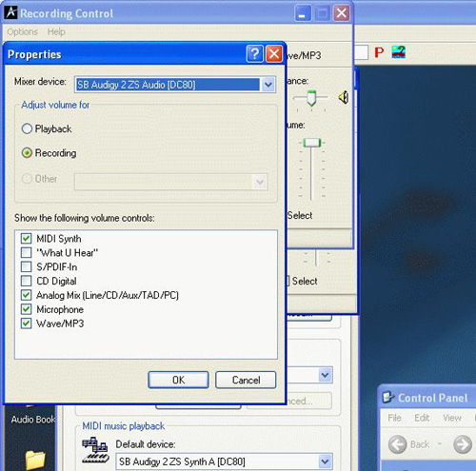Click the speaker icon next to balance slider
Screen dimensions: 476x471
click(x=344, y=97)
